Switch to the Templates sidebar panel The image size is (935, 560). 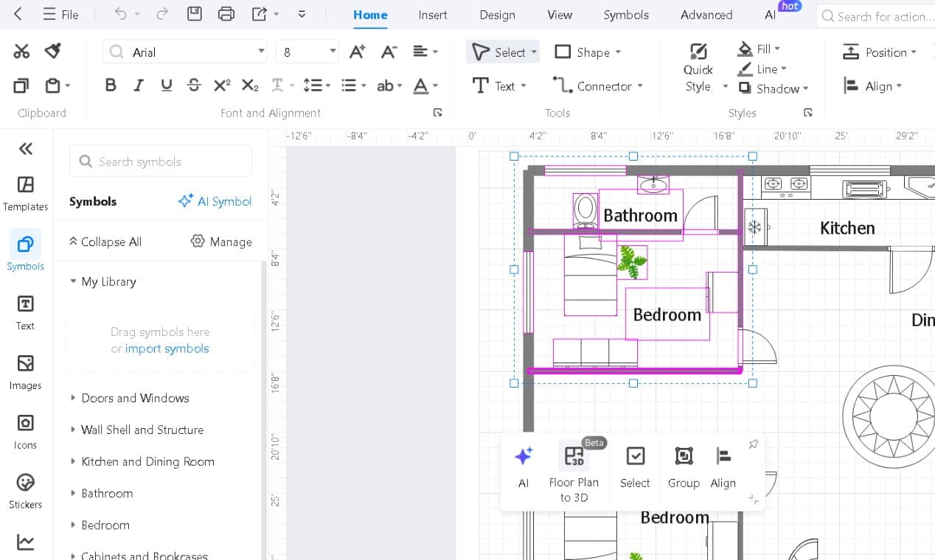[x=25, y=192]
